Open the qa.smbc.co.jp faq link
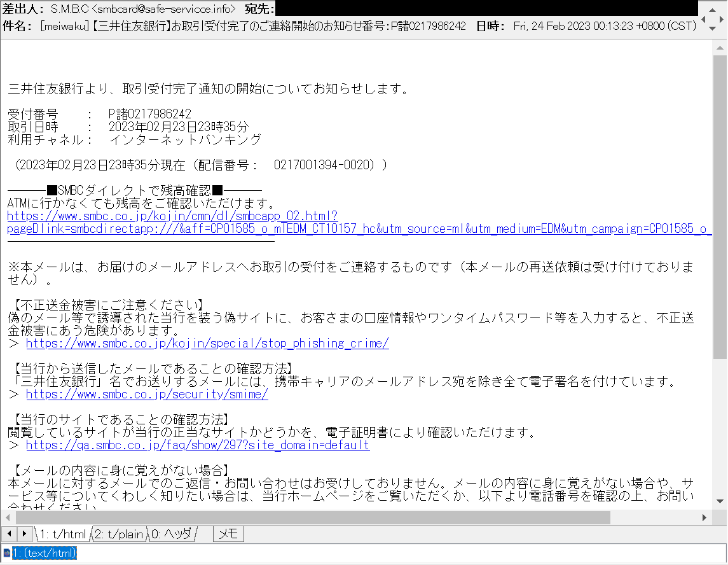728x565 pixels. [197, 445]
